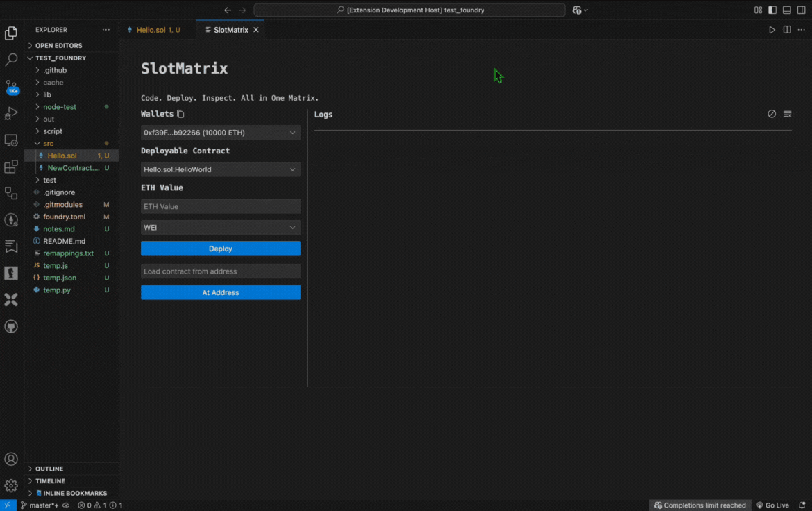This screenshot has height=511, width=812.
Task: Open the NewContract file in src
Action: (x=71, y=168)
